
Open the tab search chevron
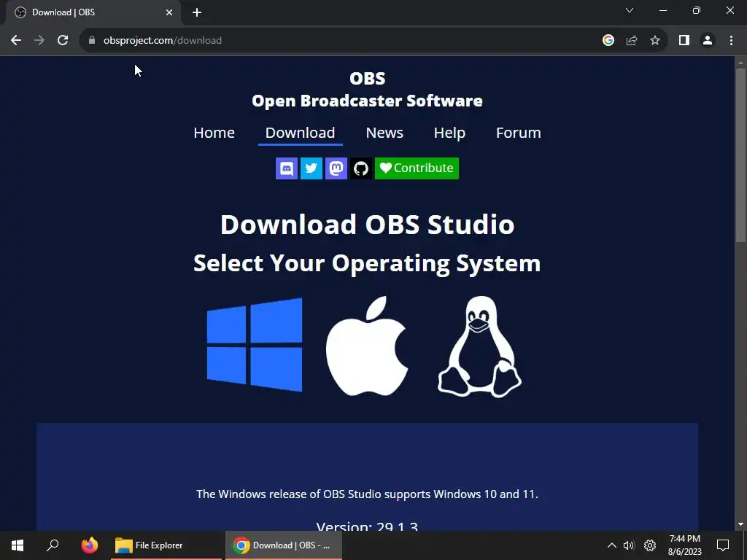tap(630, 10)
